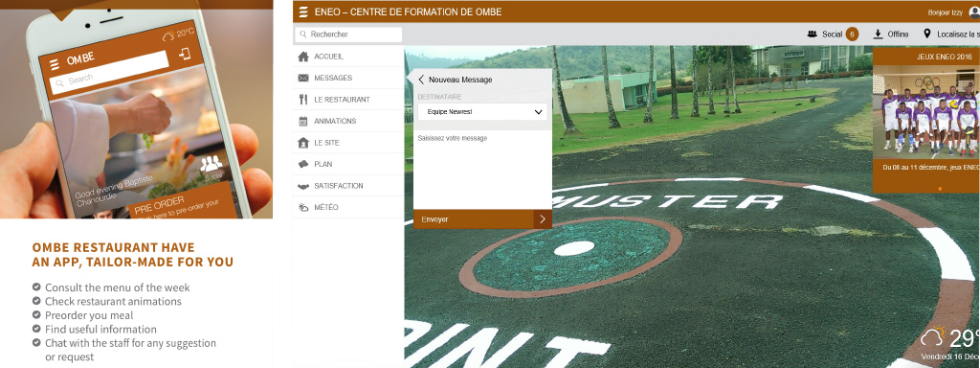The height and width of the screenshot is (368, 980).
Task: Open the Equipe Newrest recipient dropdown
Action: (482, 112)
